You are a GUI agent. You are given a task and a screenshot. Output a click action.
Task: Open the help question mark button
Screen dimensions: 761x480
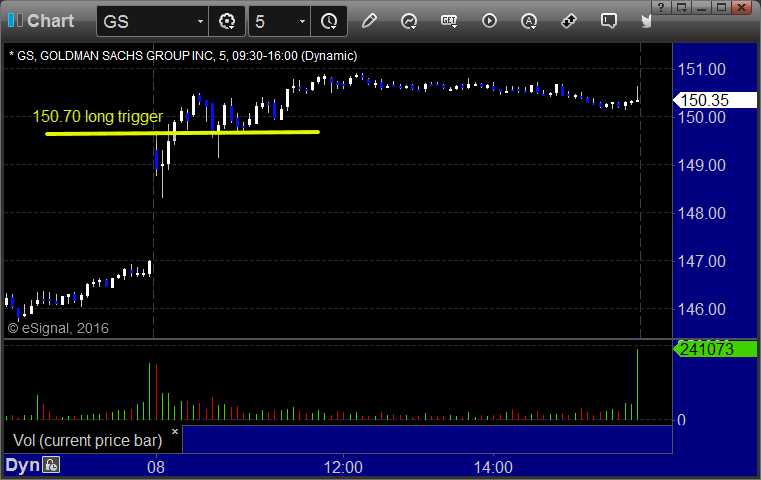point(661,7)
